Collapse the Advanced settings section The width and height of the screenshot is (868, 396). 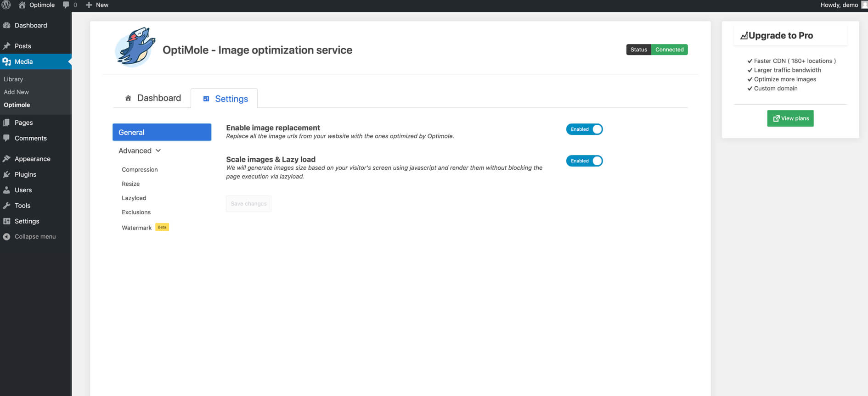(140, 151)
